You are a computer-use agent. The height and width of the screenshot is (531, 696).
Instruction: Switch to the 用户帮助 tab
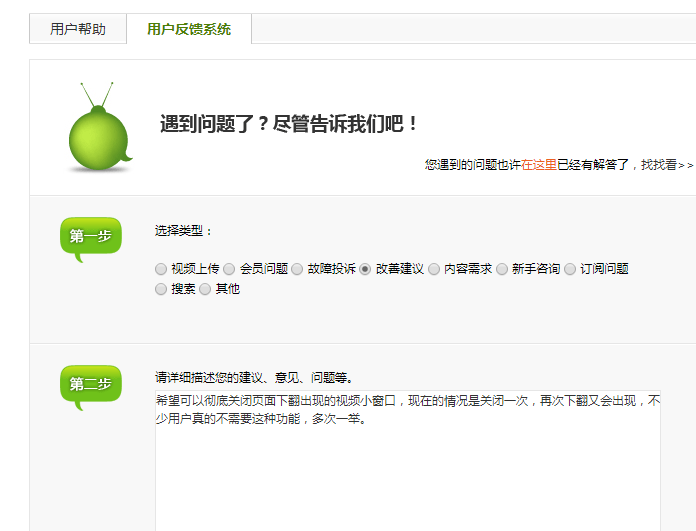pyautogui.click(x=78, y=29)
